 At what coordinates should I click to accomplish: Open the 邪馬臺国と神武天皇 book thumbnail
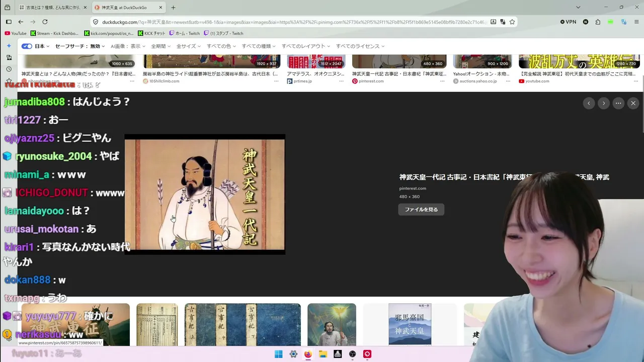[x=410, y=325]
